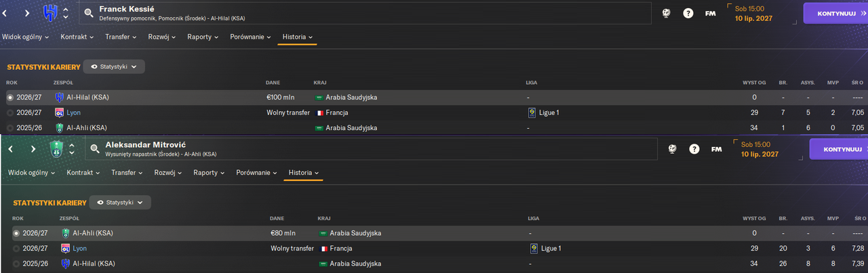The width and height of the screenshot is (868, 273).
Task: Open Statystyki view dropdown in Mitrović panel
Action: (x=120, y=202)
